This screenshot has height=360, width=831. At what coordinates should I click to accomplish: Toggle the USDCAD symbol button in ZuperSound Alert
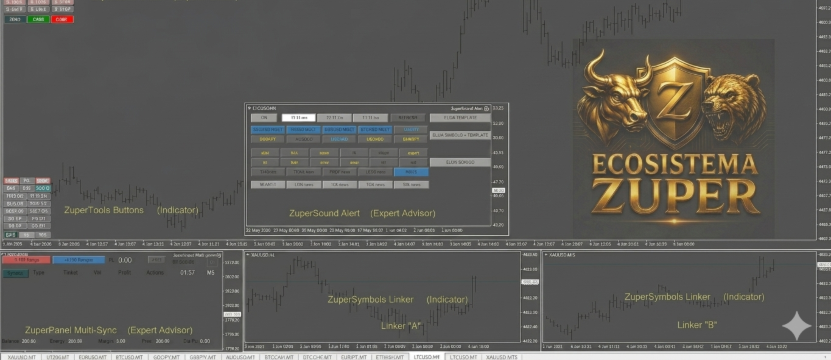(338, 139)
